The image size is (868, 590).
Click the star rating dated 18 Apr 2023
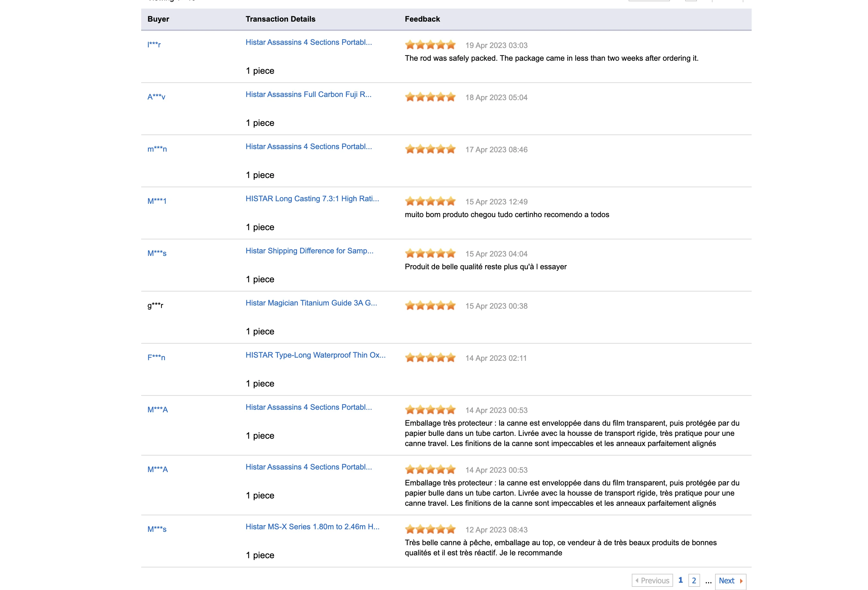(430, 98)
